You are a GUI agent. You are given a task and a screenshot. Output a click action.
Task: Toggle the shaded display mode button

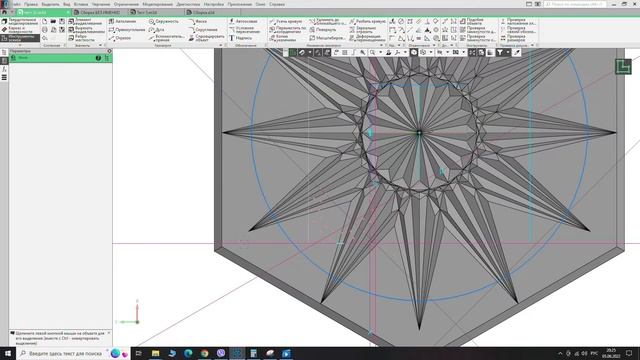tap(414, 53)
